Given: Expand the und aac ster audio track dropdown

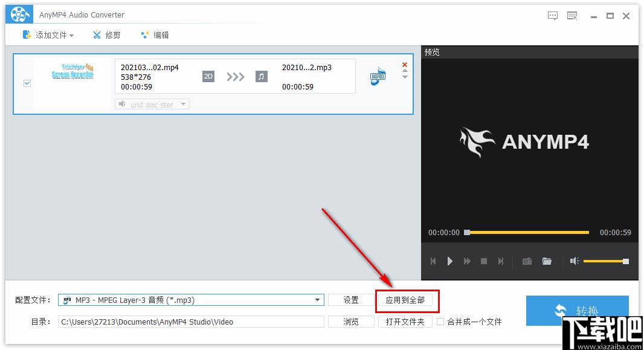Looking at the screenshot, I should pos(152,105).
